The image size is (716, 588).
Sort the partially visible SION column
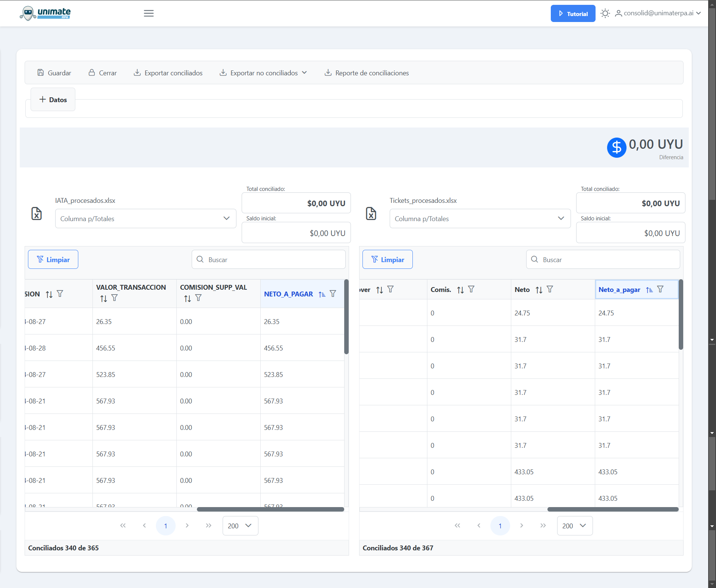49,294
